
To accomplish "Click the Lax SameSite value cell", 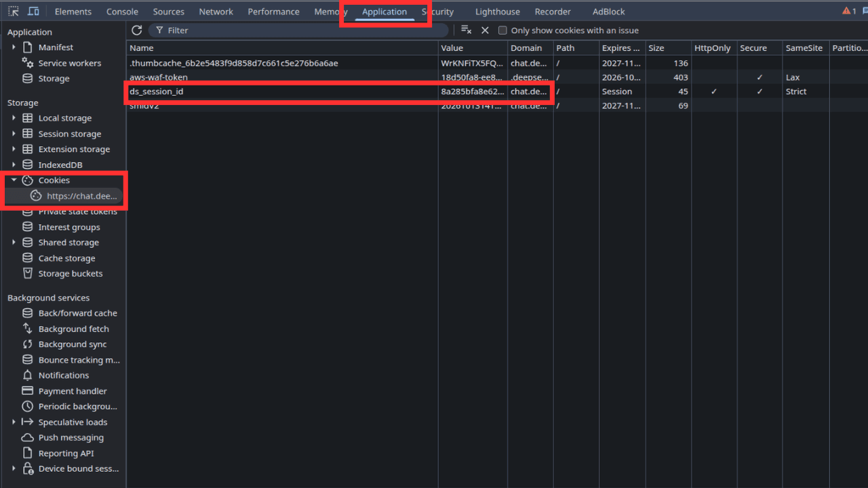I will click(x=806, y=77).
